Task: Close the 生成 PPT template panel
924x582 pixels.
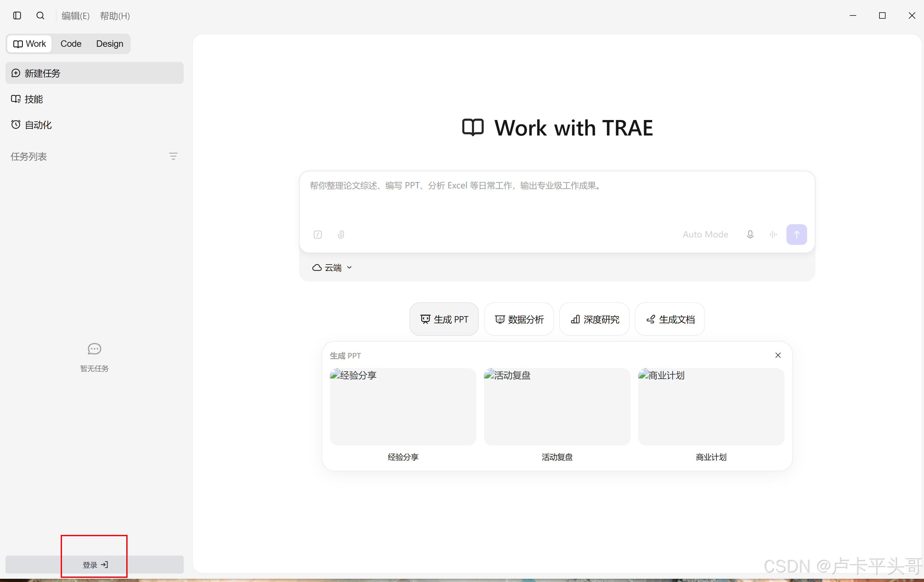Action: tap(778, 356)
